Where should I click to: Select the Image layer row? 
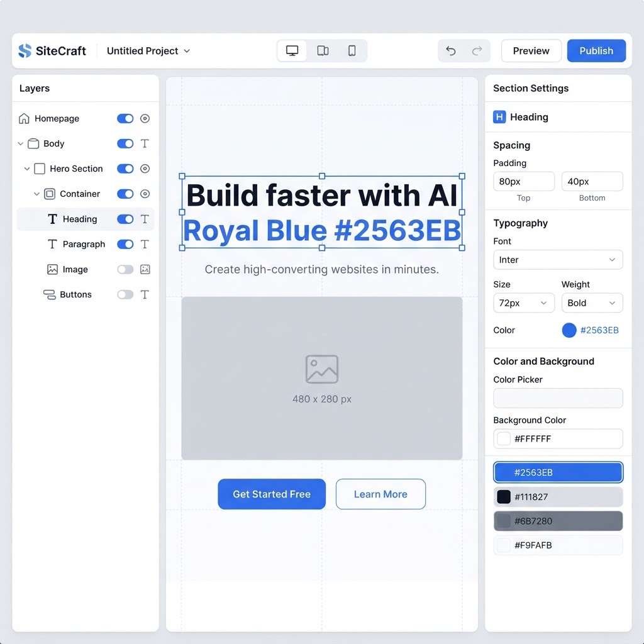pos(85,269)
